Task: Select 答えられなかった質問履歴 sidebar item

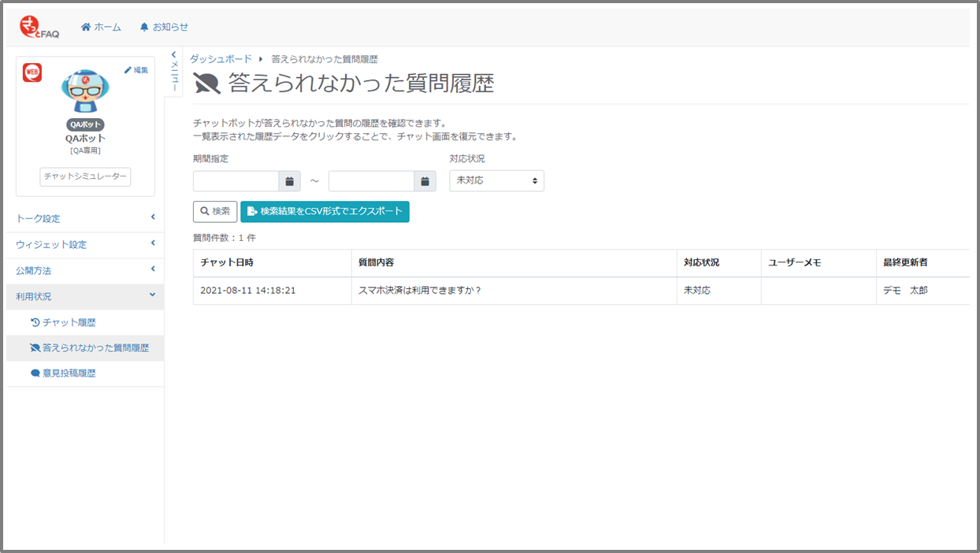Action: click(x=95, y=347)
